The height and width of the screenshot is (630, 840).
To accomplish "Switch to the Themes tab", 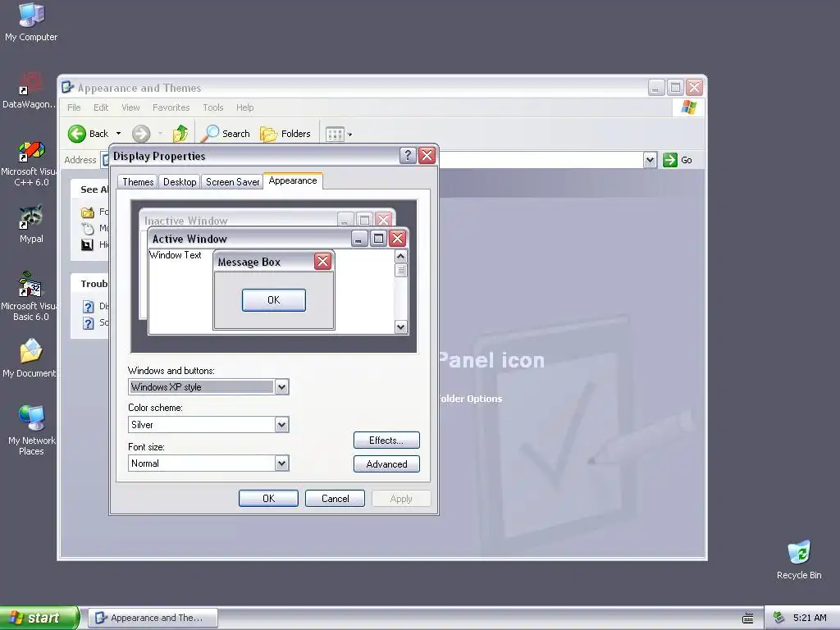I will [x=138, y=182].
